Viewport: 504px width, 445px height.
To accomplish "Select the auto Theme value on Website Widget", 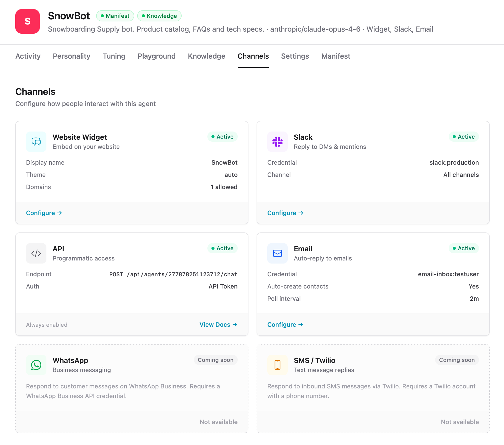I will 231,175.
